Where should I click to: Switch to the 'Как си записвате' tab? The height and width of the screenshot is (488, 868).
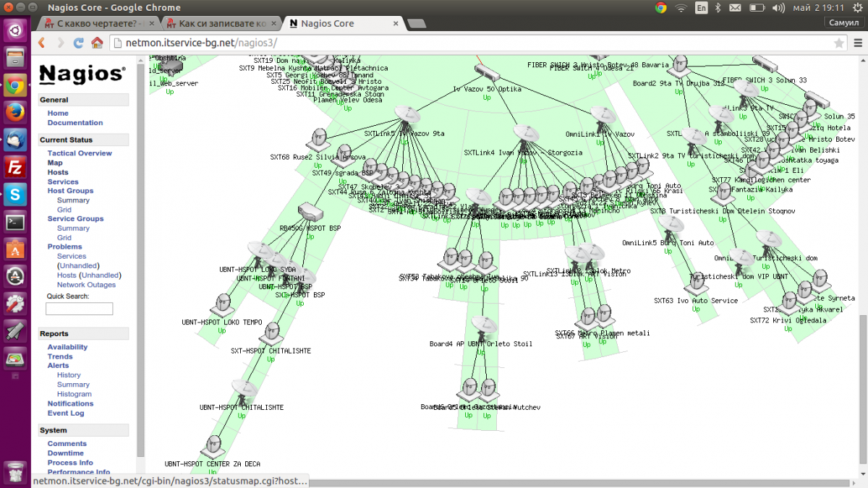[218, 23]
